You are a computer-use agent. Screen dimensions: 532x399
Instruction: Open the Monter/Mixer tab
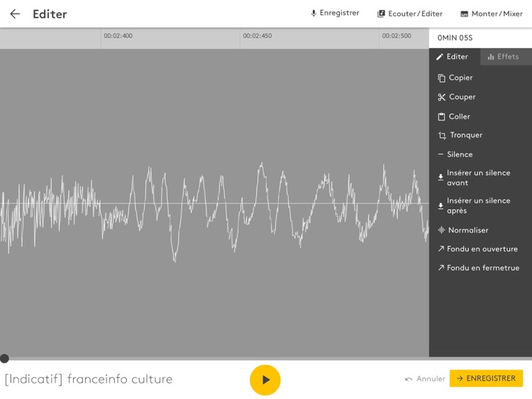coord(492,14)
